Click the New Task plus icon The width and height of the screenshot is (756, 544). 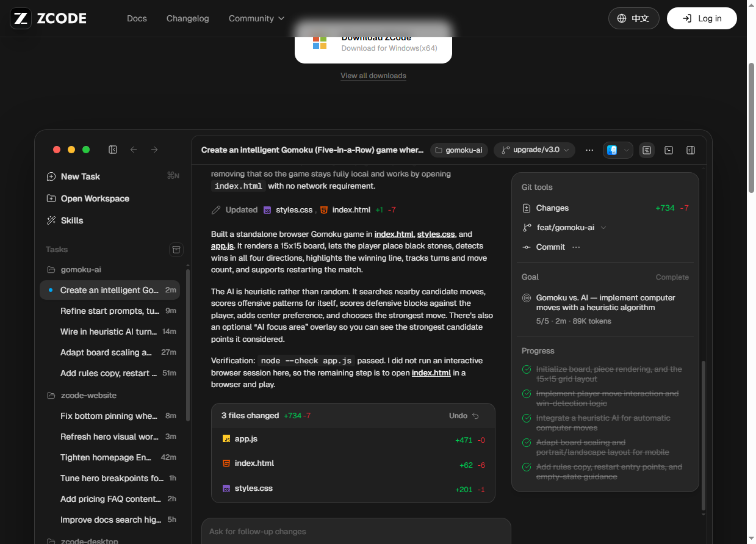tap(51, 176)
